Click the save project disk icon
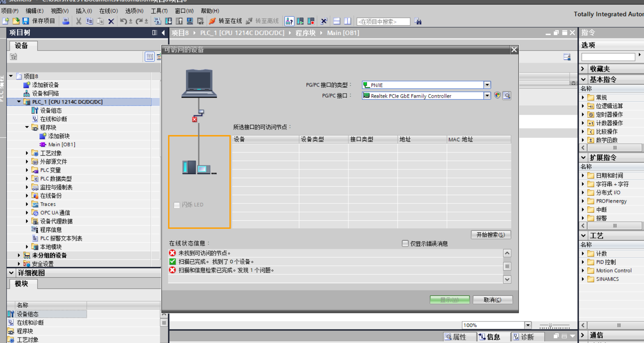Image resolution: width=644 pixels, height=343 pixels. pyautogui.click(x=25, y=21)
